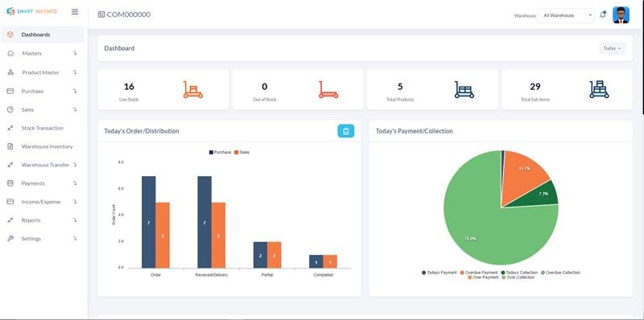Toggle the hamburger sidebar menu
Image resolution: width=644 pixels, height=320 pixels.
pyautogui.click(x=75, y=11)
